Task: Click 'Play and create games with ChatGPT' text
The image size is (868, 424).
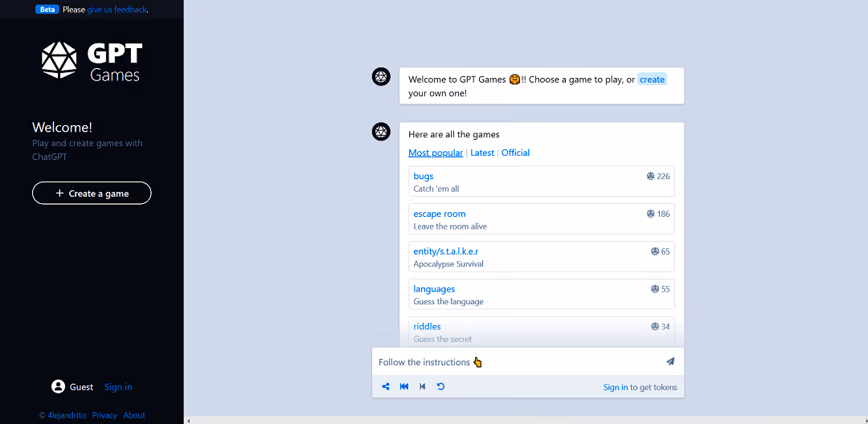Action: point(87,150)
